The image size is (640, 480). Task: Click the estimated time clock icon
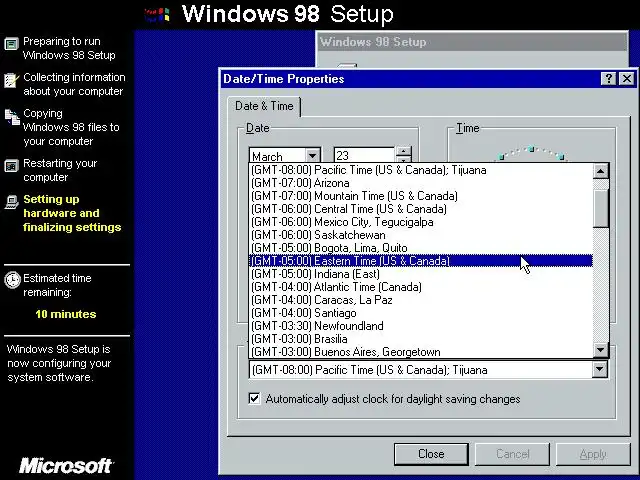tap(12, 280)
